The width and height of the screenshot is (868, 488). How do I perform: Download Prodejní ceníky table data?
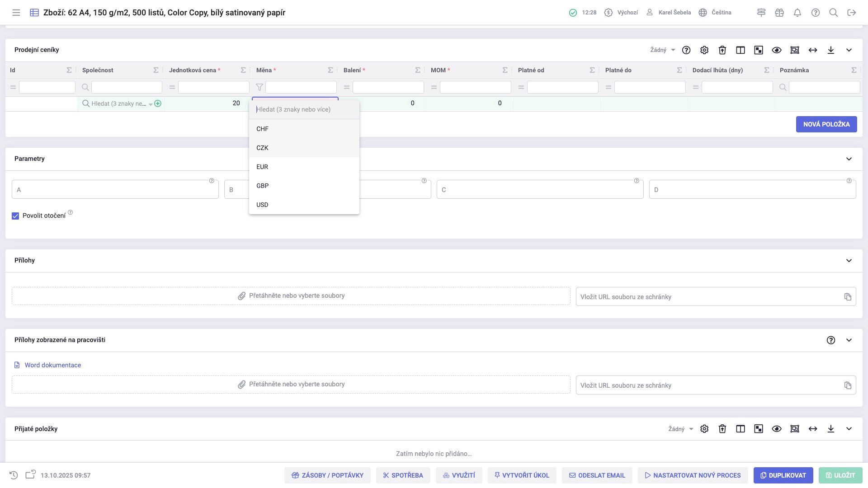click(x=831, y=50)
